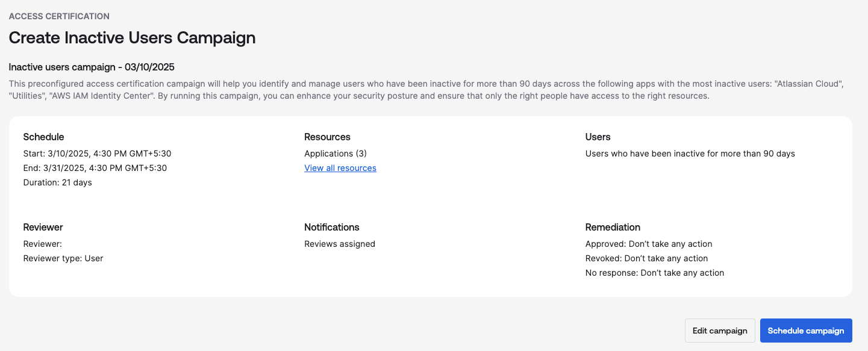Click the Users section heading
The image size is (868, 351).
coord(598,137)
